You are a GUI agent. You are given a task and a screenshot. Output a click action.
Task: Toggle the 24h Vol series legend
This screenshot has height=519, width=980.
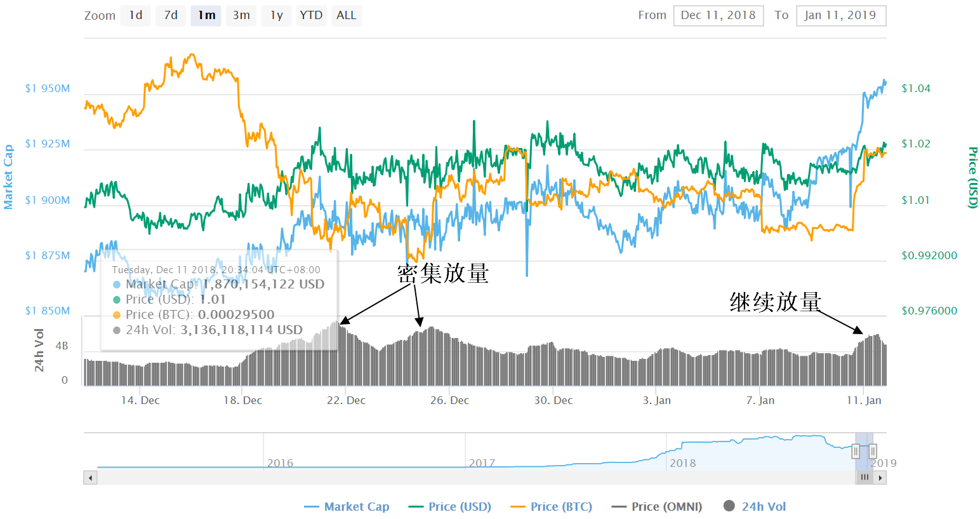tap(755, 506)
